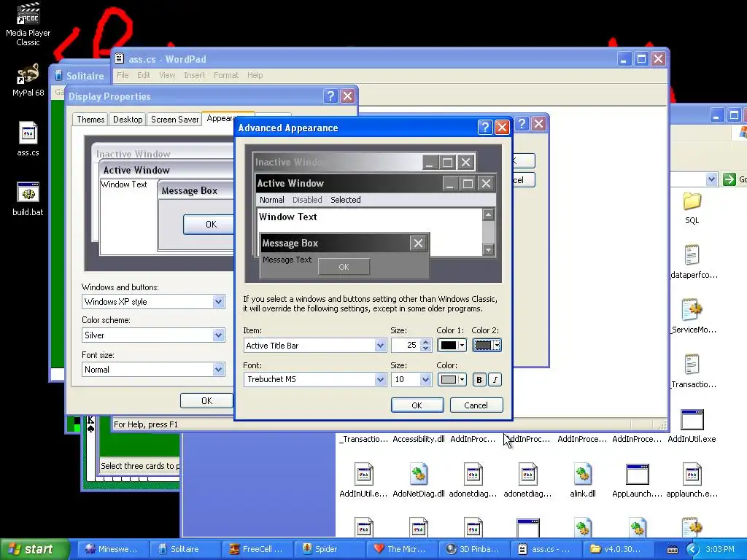Select the AppLaunch.exe application icon
747x560 pixels.
point(637,481)
